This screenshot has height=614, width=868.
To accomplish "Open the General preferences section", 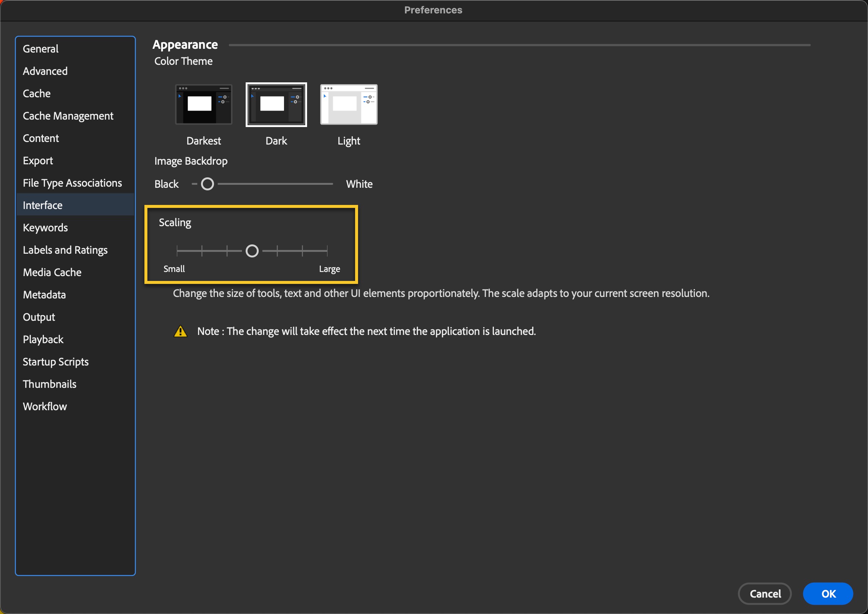I will click(41, 49).
